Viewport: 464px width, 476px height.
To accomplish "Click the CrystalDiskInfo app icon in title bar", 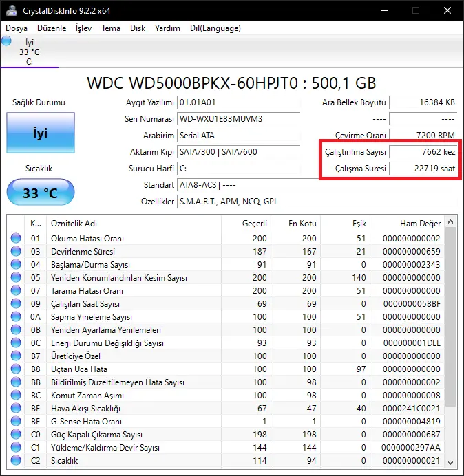I will click(12, 10).
